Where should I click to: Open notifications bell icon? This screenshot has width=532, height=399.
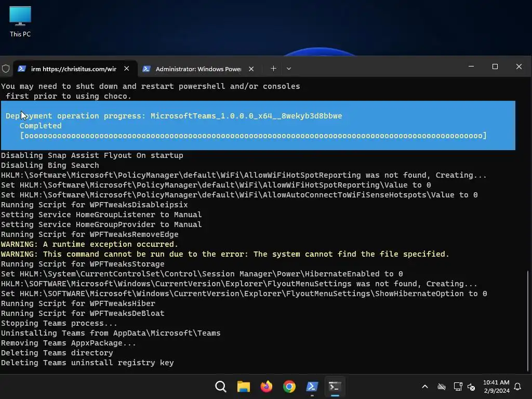pyautogui.click(x=518, y=387)
